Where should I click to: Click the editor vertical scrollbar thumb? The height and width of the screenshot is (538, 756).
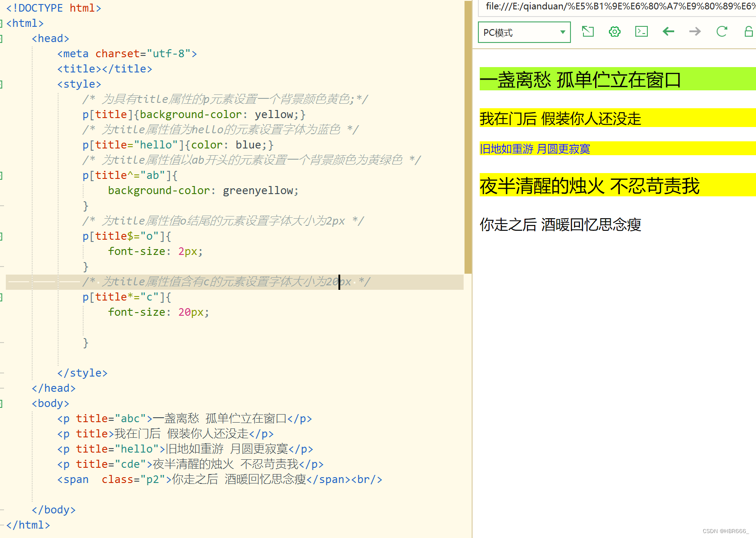[468, 137]
